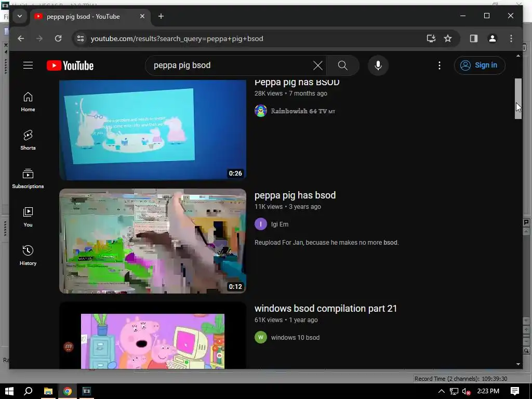Click the scrollbar down arrow
532x399 pixels.
[518, 364]
